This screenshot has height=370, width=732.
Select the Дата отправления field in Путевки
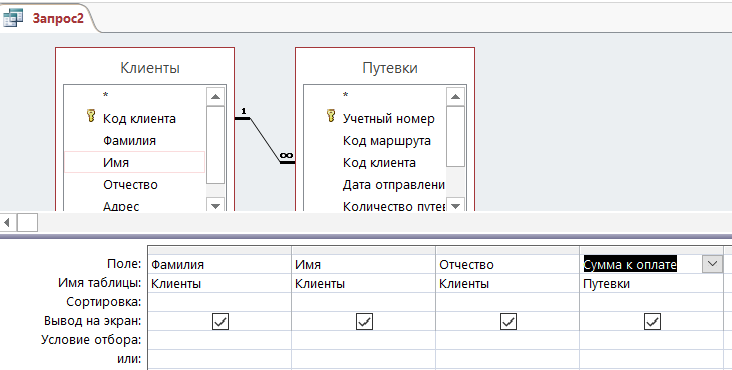[x=374, y=184]
